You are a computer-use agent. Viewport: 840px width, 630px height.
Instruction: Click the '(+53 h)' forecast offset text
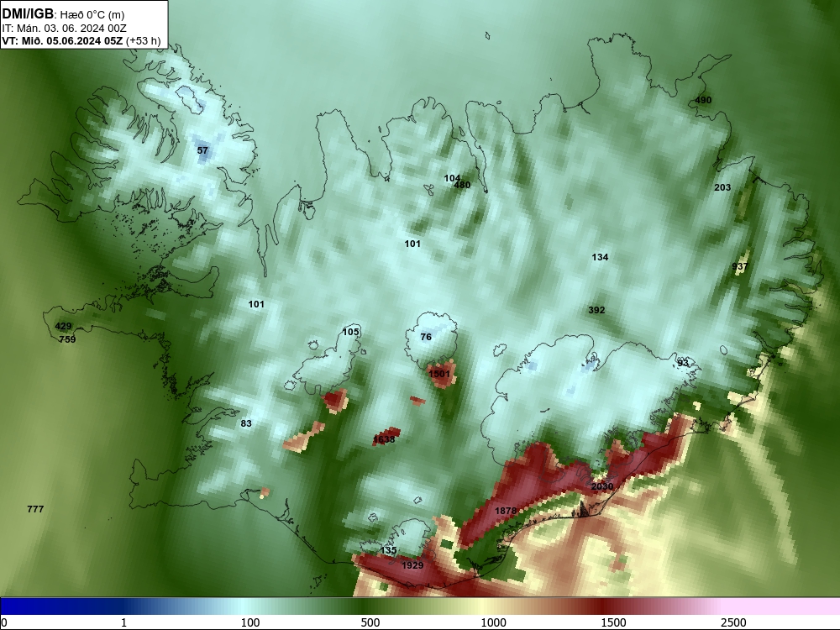pos(143,41)
